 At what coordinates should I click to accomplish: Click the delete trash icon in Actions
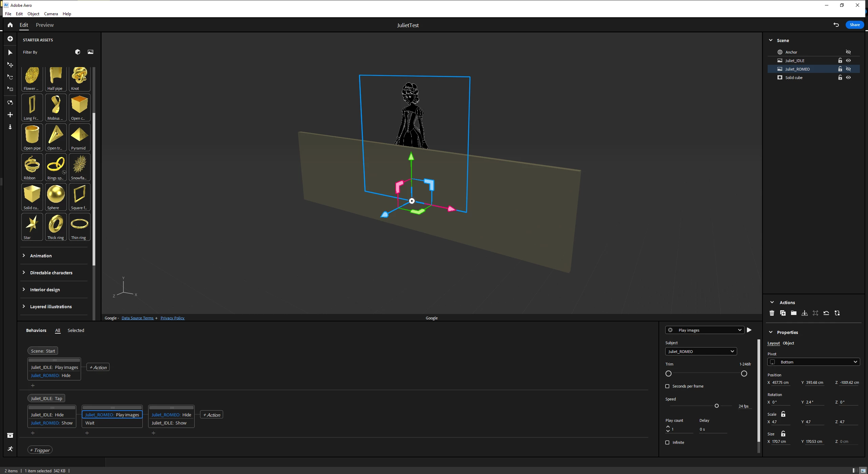tap(772, 313)
